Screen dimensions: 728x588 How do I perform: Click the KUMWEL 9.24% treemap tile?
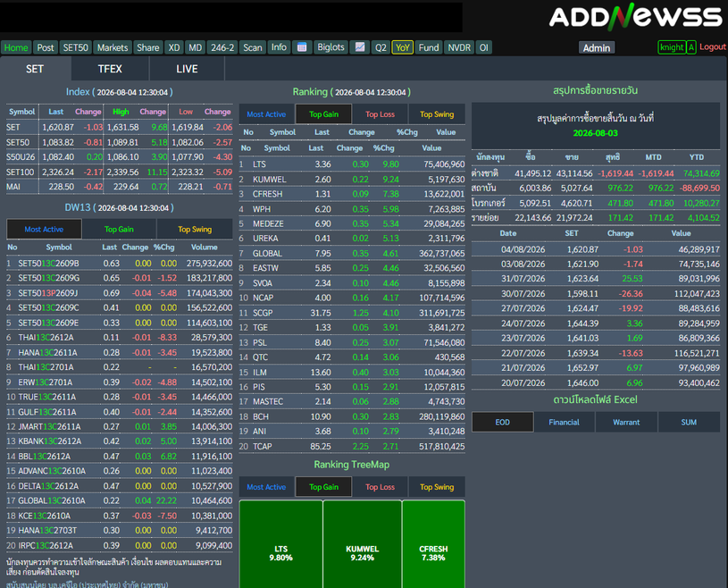(362, 544)
